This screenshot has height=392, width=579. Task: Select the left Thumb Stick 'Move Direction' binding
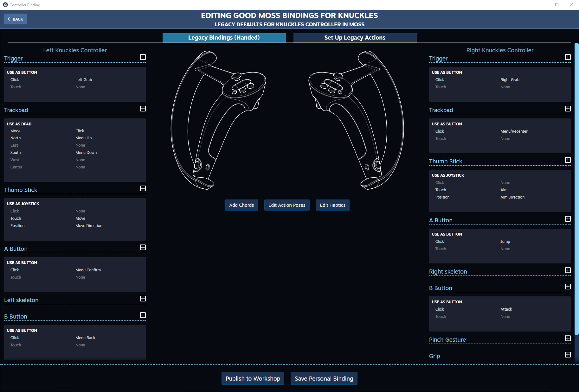pyautogui.click(x=89, y=226)
